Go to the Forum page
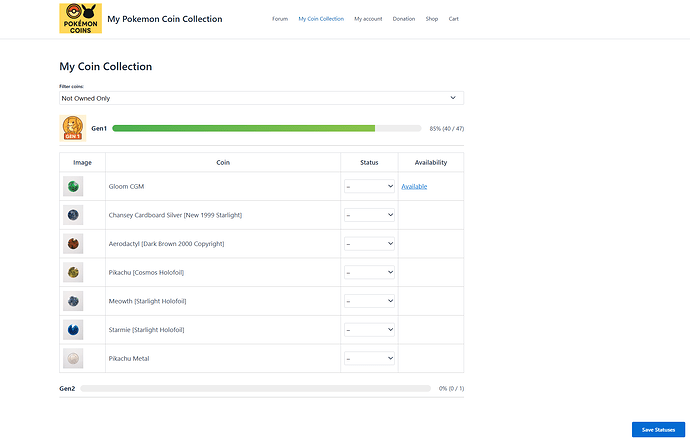This screenshot has width=690, height=438. point(280,19)
